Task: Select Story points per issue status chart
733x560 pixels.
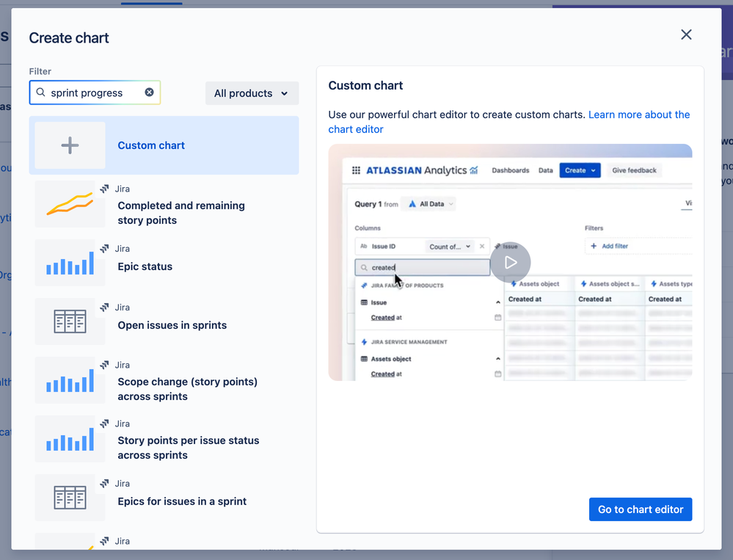Action: (x=164, y=440)
